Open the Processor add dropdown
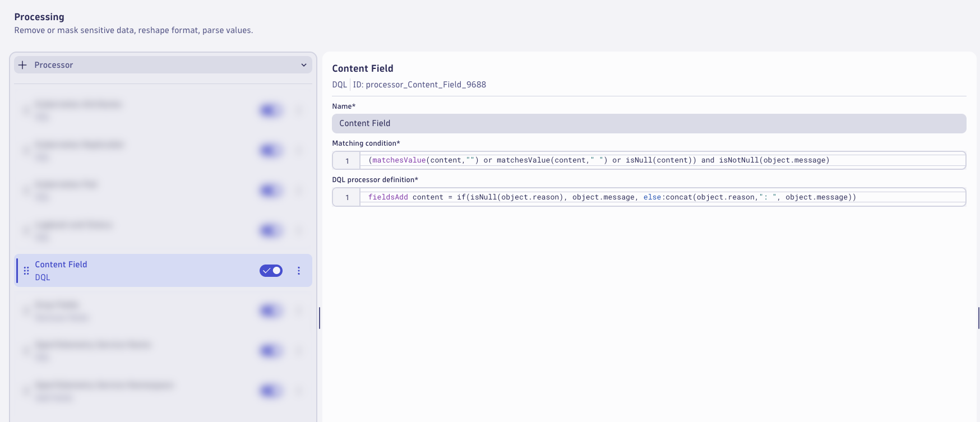 (163, 65)
